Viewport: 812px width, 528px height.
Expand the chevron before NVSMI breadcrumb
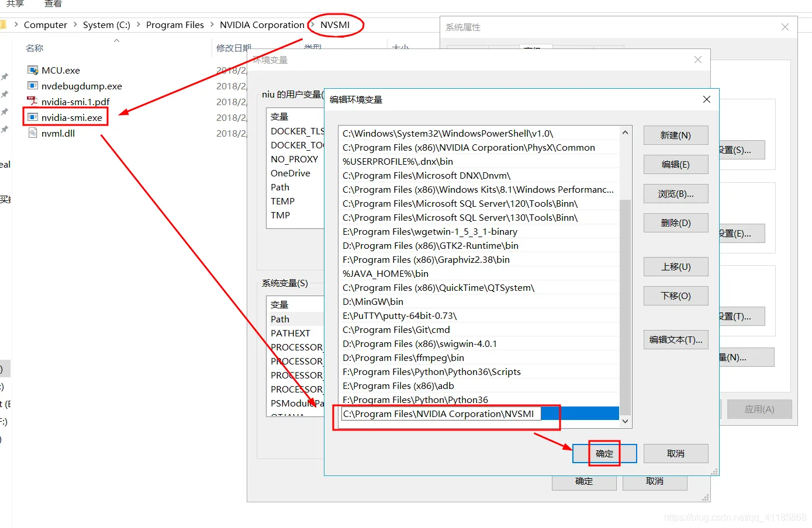[x=312, y=25]
